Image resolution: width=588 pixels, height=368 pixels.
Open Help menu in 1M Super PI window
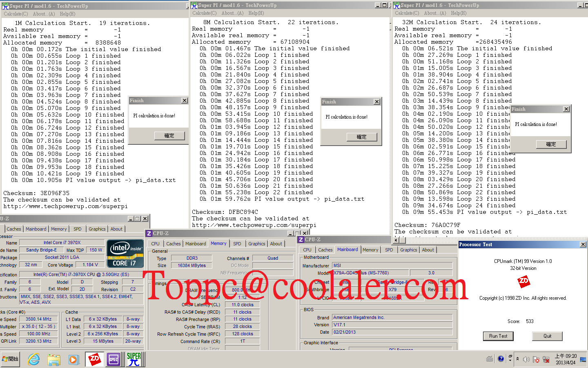[x=67, y=14]
